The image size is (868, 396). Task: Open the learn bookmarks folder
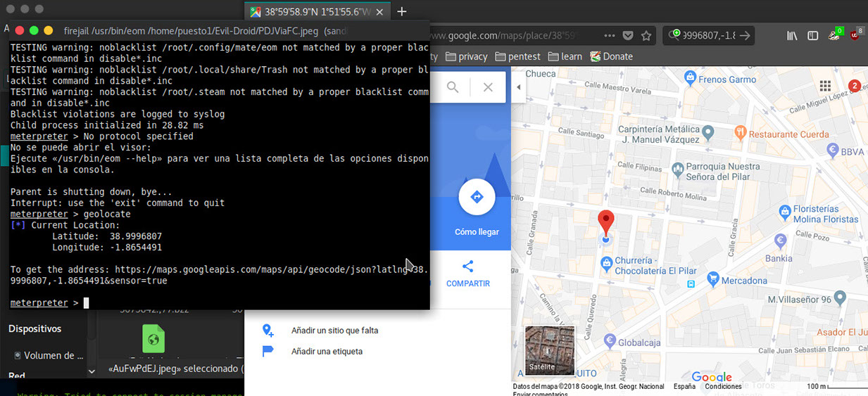565,56
